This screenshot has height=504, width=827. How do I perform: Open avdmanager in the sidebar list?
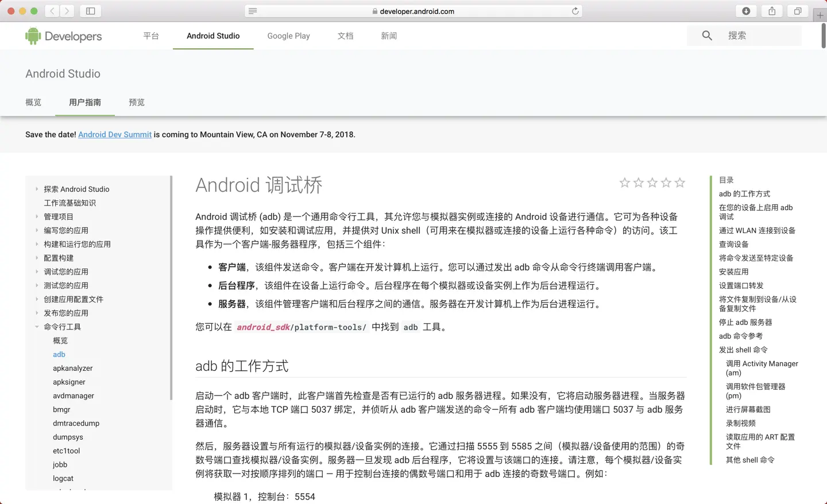pyautogui.click(x=74, y=396)
